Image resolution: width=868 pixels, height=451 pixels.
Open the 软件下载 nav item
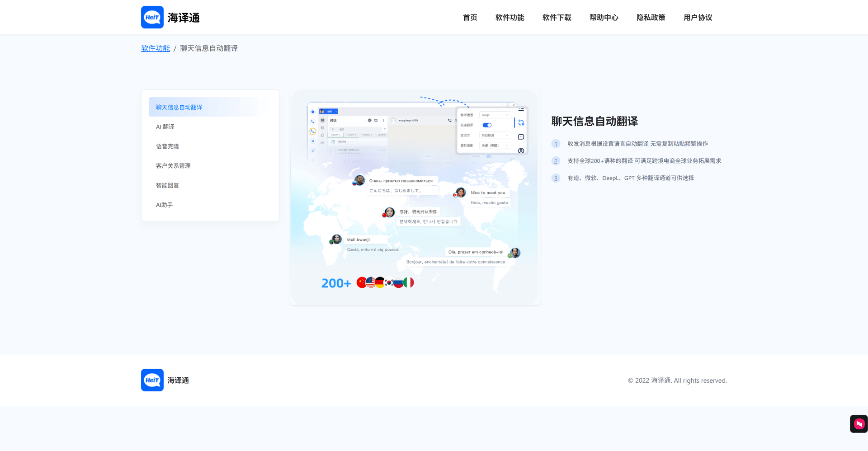click(557, 18)
